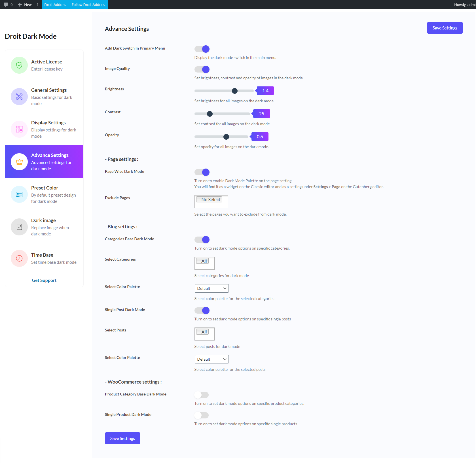The height and width of the screenshot is (468, 476).
Task: Click the Advance Settings crown icon
Action: pos(19,162)
